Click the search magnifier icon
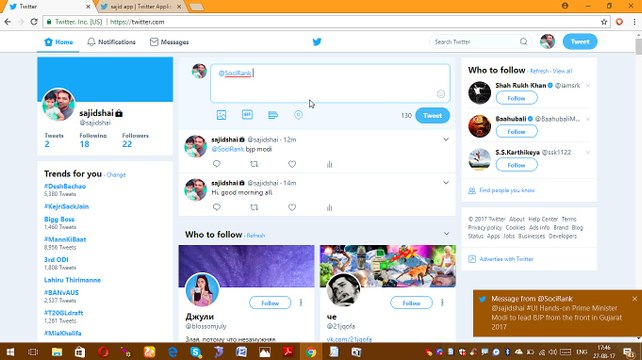 coord(523,42)
